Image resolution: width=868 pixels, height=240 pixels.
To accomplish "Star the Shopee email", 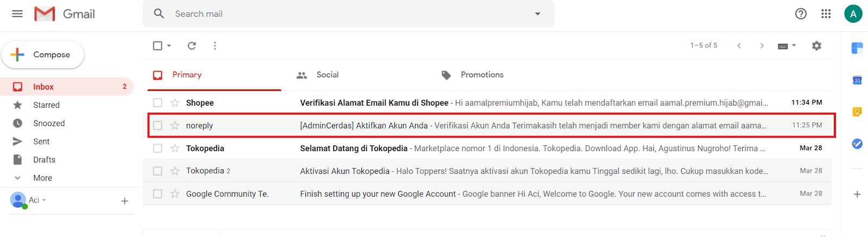I will [x=175, y=102].
